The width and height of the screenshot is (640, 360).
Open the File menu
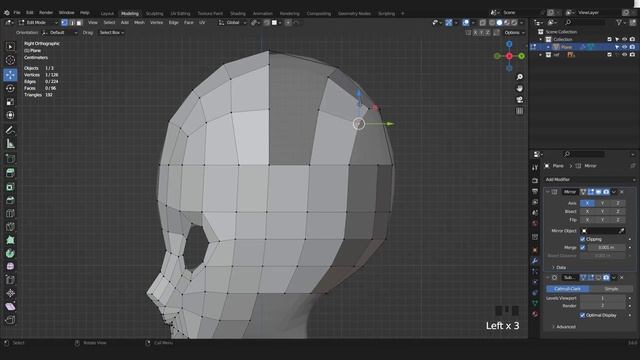coord(17,13)
